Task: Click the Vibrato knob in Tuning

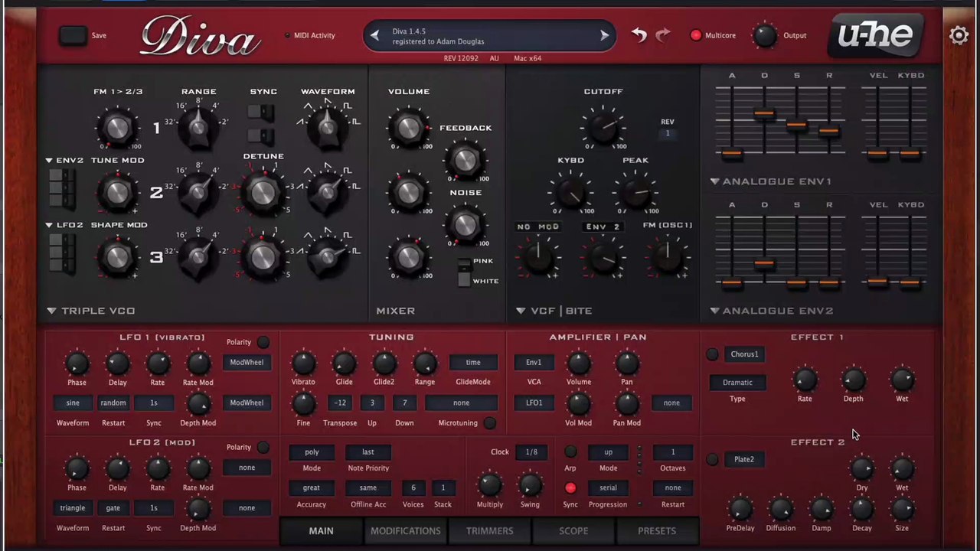Action: (x=303, y=364)
